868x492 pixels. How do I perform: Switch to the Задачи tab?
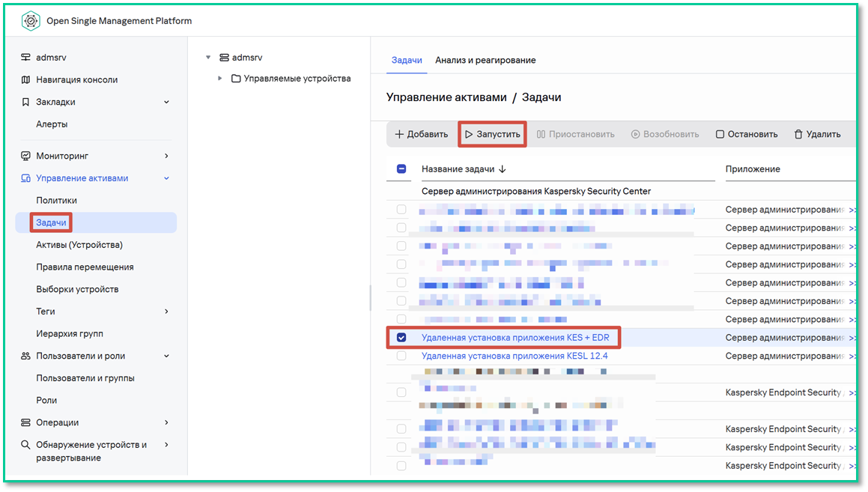click(x=407, y=61)
